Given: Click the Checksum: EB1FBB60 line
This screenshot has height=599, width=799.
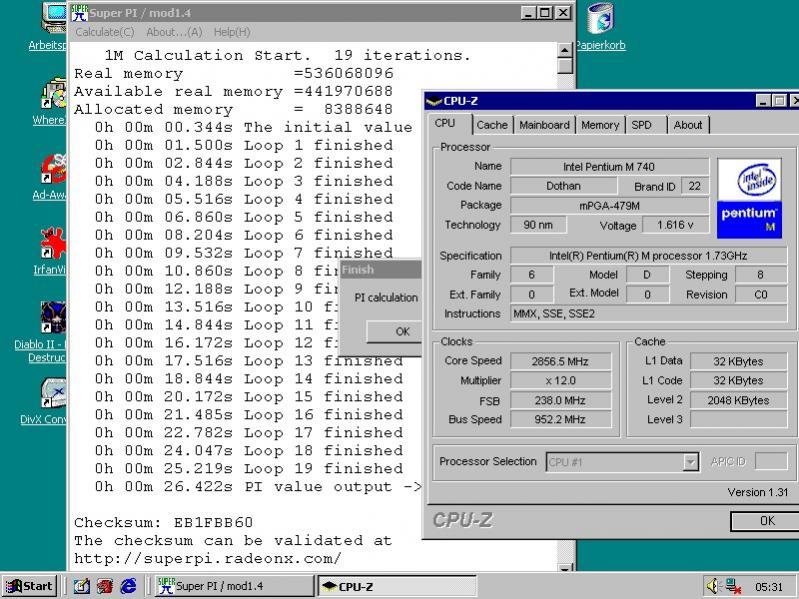Looking at the screenshot, I should tap(164, 522).
